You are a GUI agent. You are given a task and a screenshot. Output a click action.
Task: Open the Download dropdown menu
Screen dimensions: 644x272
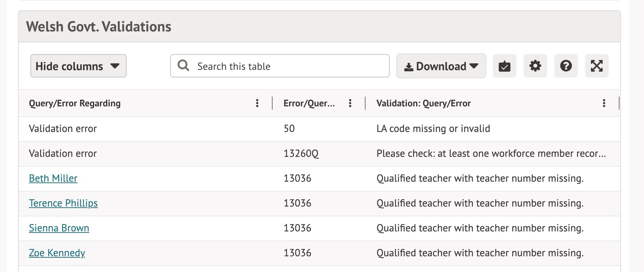[441, 66]
